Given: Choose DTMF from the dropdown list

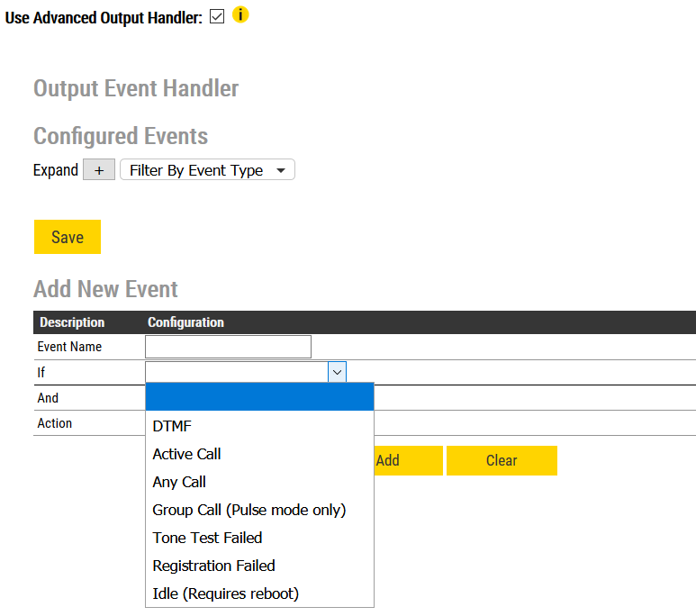Looking at the screenshot, I should (172, 426).
